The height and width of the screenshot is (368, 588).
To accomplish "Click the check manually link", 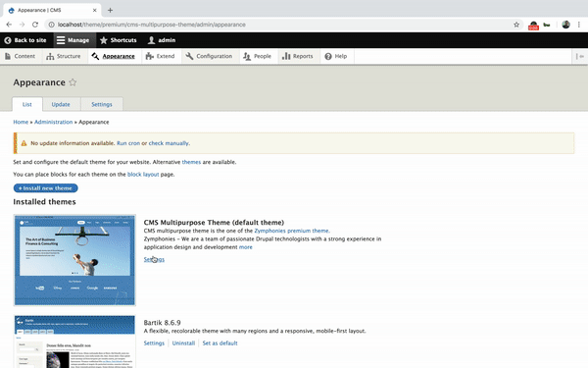I will pyautogui.click(x=169, y=143).
